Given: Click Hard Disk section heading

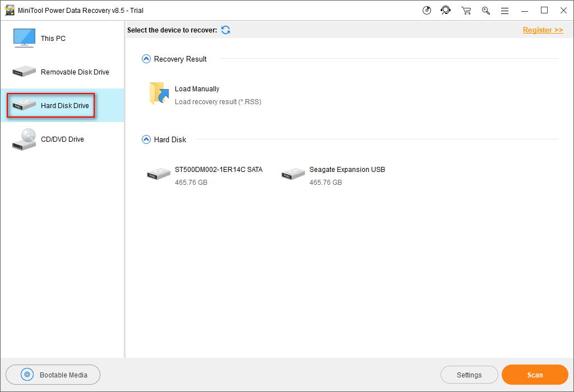Looking at the screenshot, I should click(x=170, y=139).
